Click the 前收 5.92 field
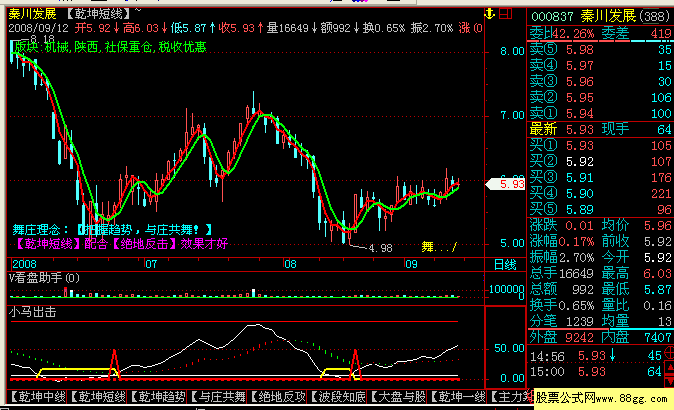The image size is (674, 410). point(637,241)
